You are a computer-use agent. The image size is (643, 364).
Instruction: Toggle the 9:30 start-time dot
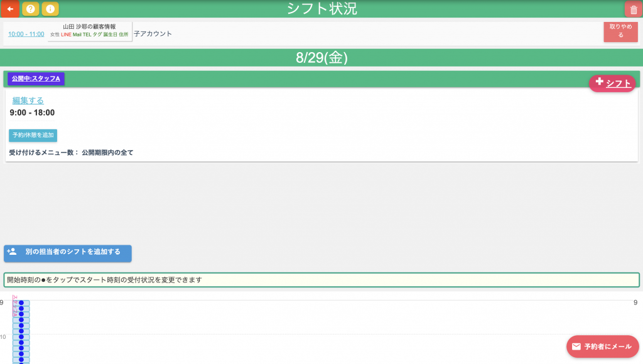click(x=21, y=320)
